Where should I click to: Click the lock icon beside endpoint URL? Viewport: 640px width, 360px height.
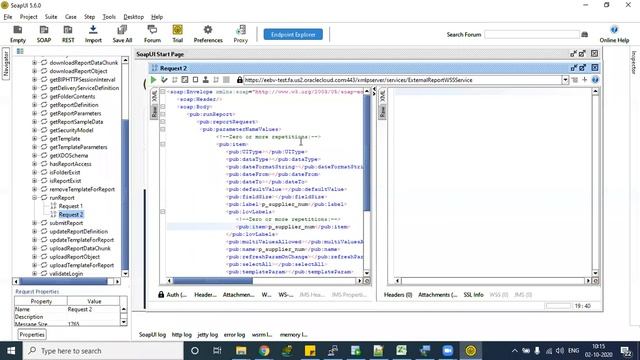pos(240,80)
